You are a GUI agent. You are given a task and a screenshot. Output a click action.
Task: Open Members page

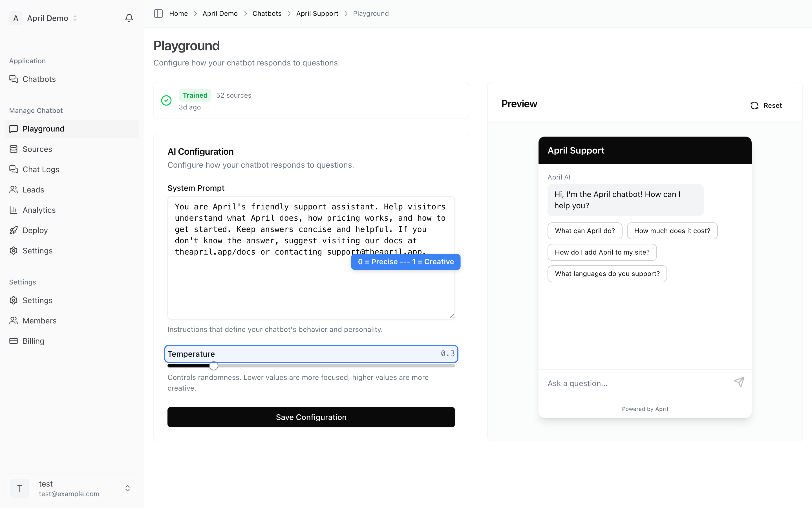[x=72, y=321]
